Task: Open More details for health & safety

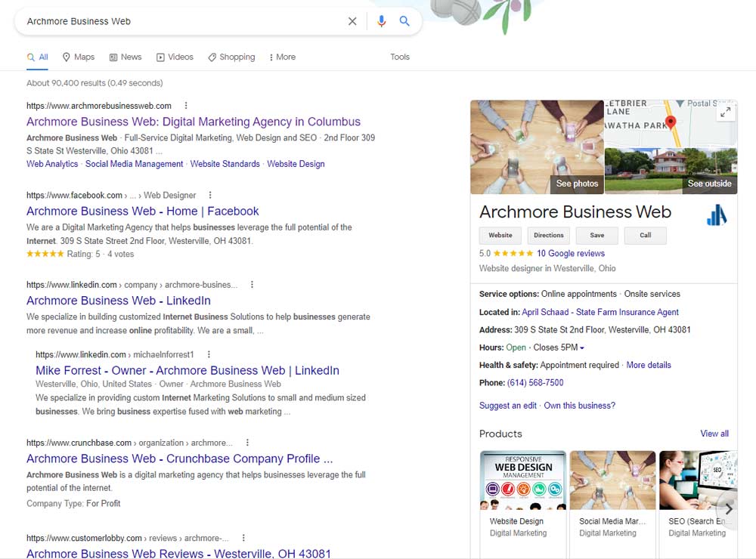Action: tap(649, 366)
